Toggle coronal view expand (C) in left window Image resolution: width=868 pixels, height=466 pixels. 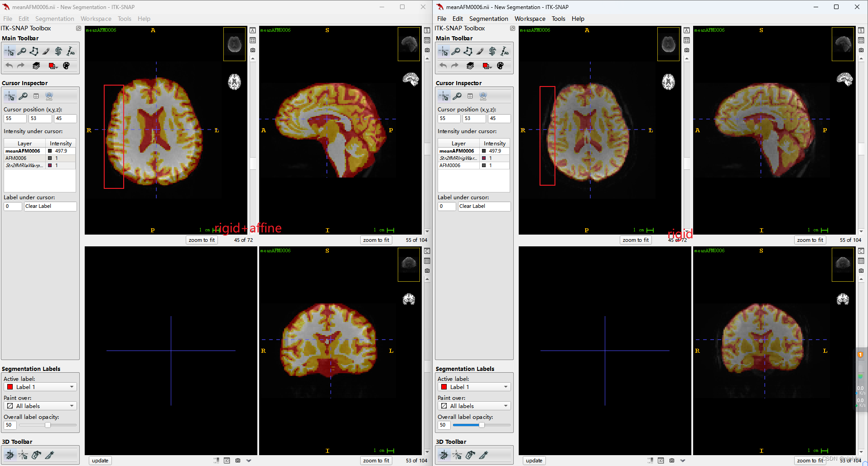pos(427,251)
